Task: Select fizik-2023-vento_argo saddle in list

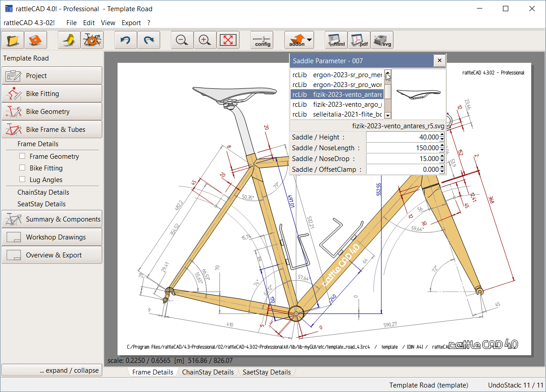Action: [337, 105]
